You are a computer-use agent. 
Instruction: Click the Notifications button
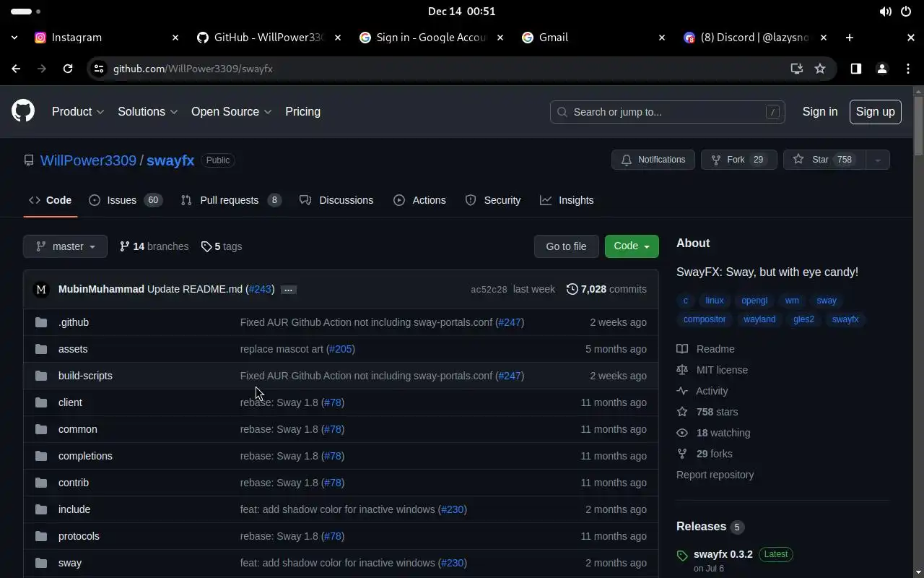653,160
